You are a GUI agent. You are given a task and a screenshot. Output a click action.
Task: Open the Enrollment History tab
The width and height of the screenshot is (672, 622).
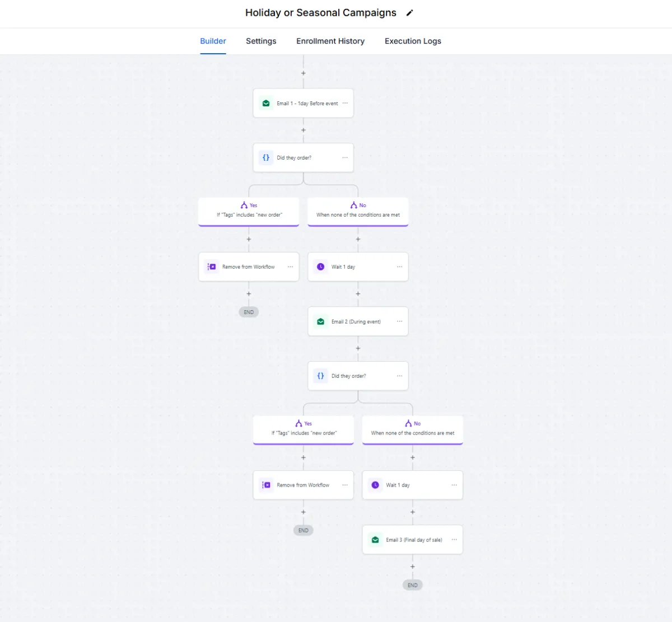(x=330, y=41)
